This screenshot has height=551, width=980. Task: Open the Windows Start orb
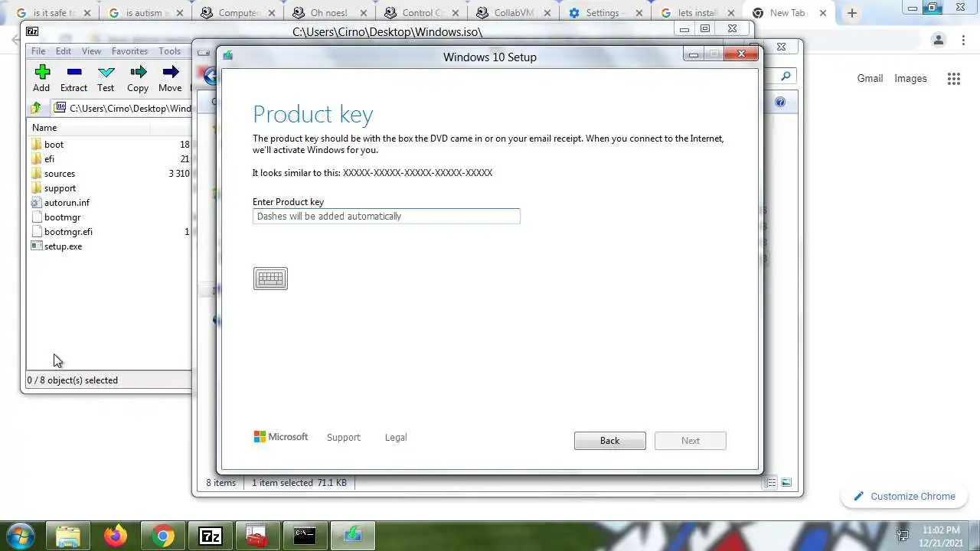[20, 535]
